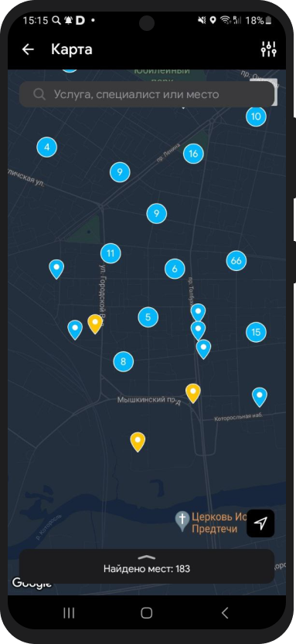The image size is (296, 644).
Task: Open cluster 9 above cluster 6
Action: pyautogui.click(x=156, y=213)
